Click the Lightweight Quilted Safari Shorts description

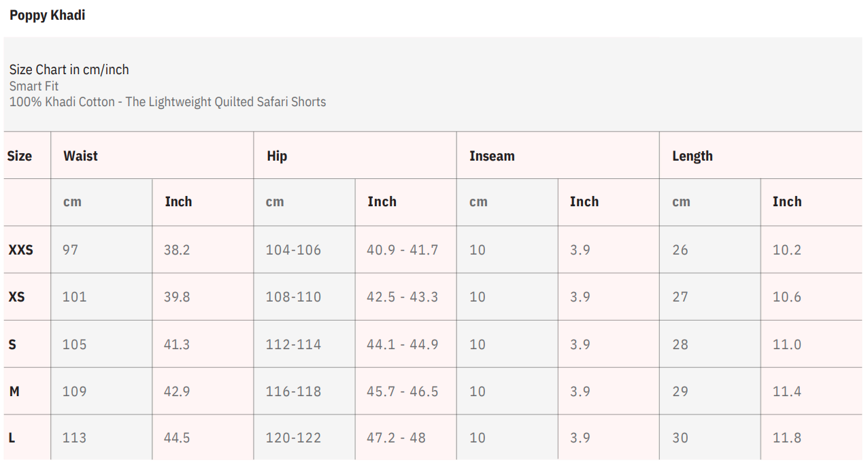pyautogui.click(x=167, y=102)
